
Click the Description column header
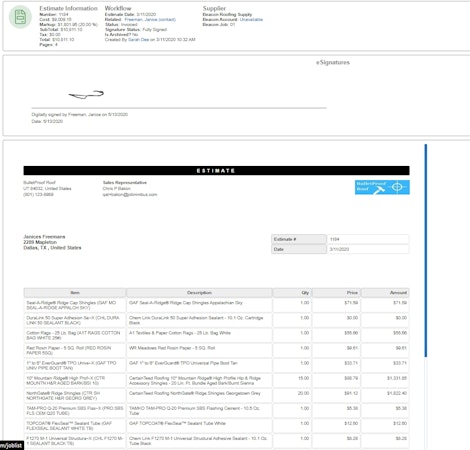pyautogui.click(x=199, y=293)
